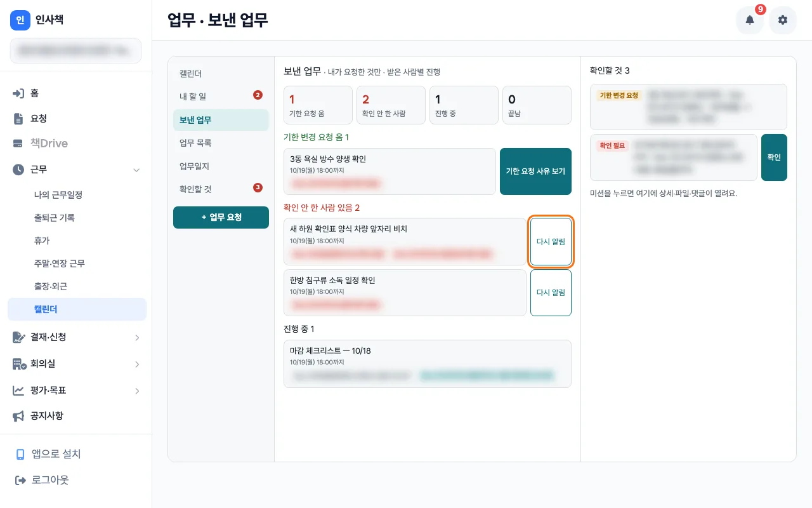Image resolution: width=812 pixels, height=508 pixels.
Task: Open the notifications bell icon
Action: pos(750,20)
